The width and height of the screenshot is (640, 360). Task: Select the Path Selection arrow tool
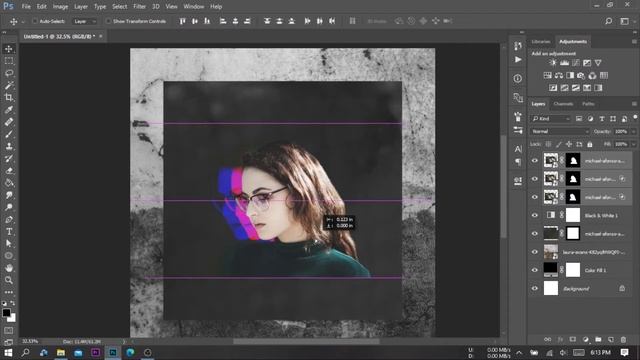[9, 244]
